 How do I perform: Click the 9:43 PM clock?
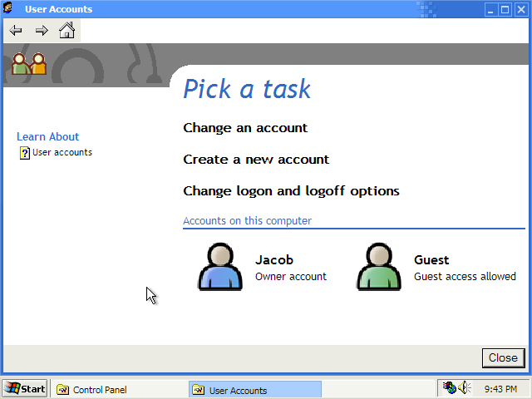(500, 389)
